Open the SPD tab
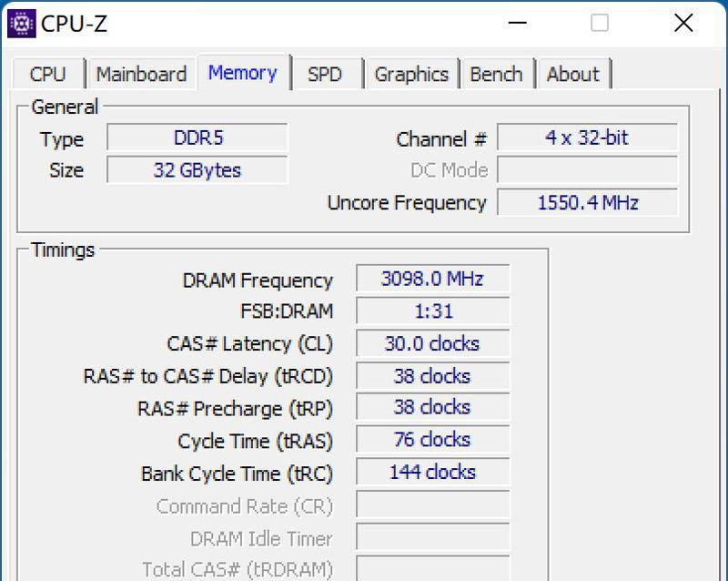The width and height of the screenshot is (728, 581). [x=325, y=74]
